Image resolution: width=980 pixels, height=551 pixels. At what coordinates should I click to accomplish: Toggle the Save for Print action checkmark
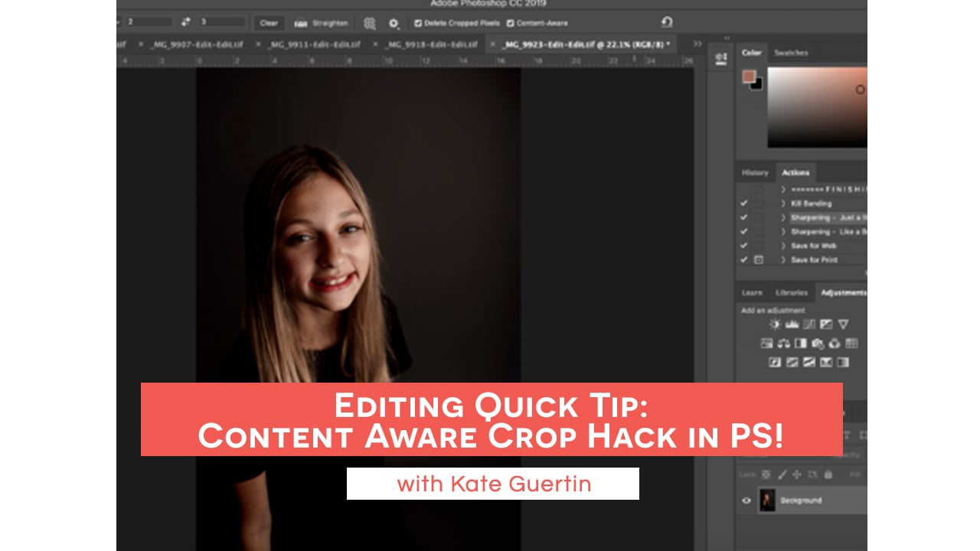click(x=744, y=259)
